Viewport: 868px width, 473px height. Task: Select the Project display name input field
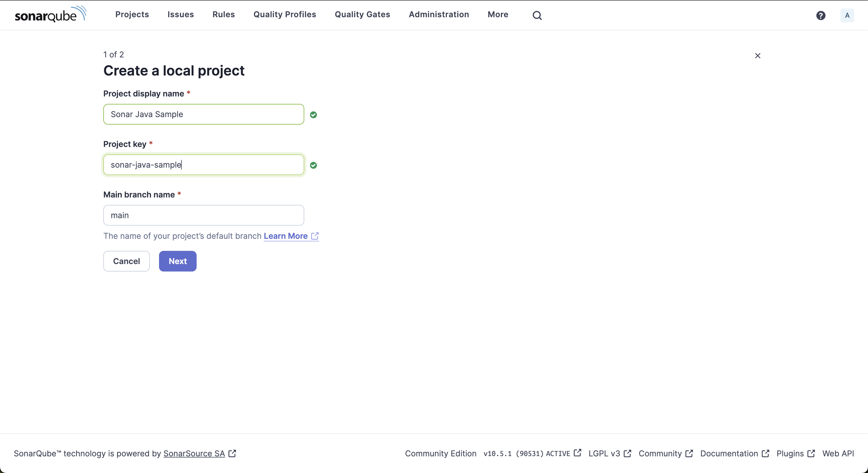(203, 114)
